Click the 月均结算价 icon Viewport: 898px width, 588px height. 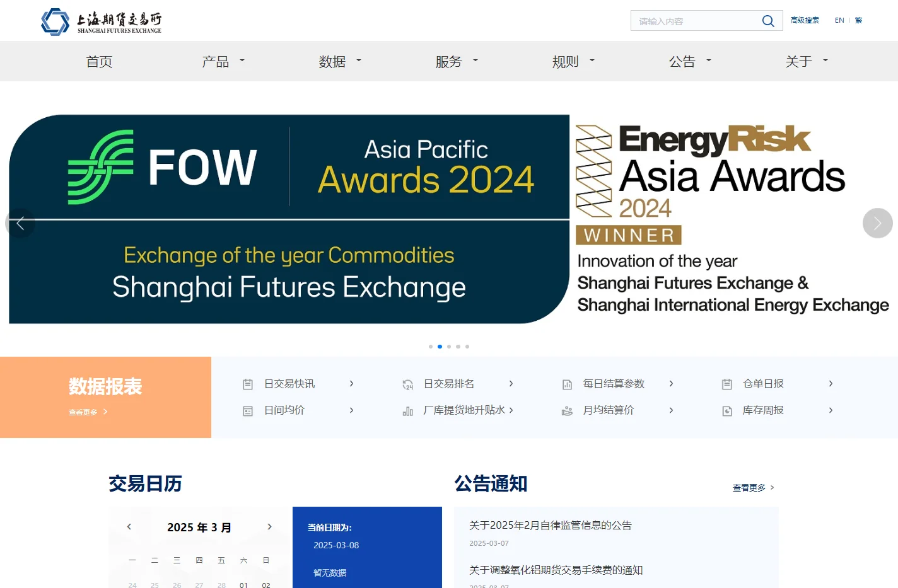coord(567,411)
